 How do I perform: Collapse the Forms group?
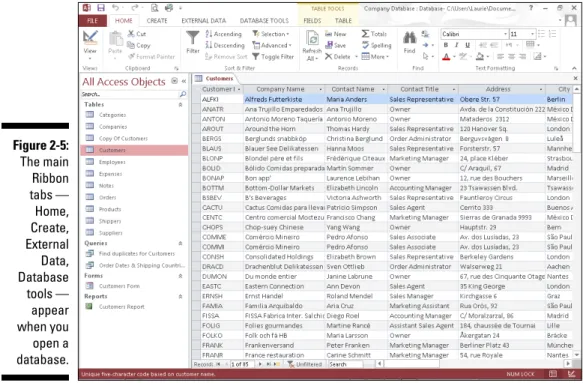(x=180, y=276)
